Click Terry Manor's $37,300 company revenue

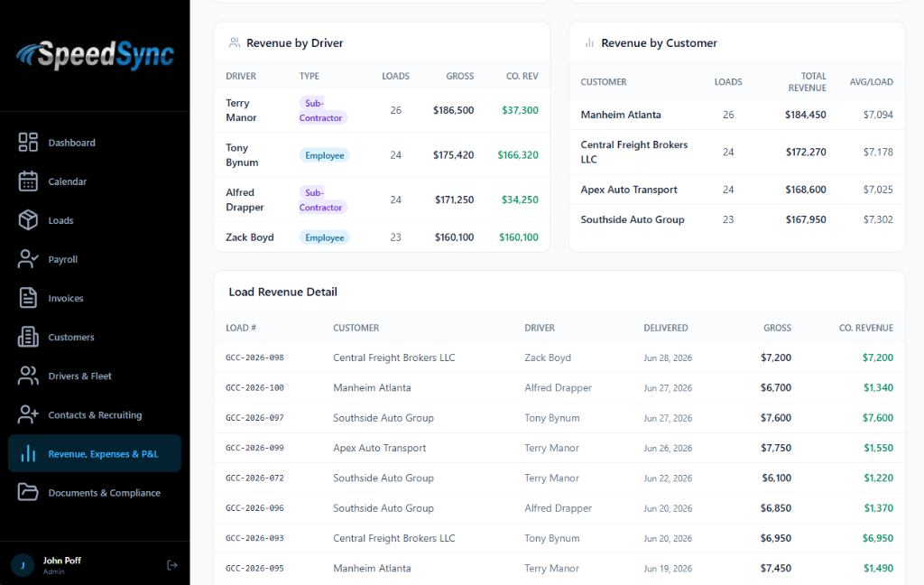point(520,110)
